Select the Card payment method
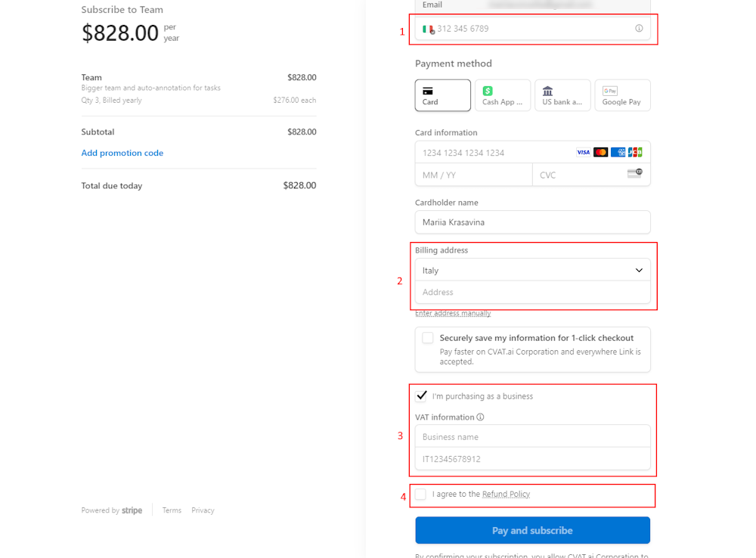The image size is (756, 558). 442,95
